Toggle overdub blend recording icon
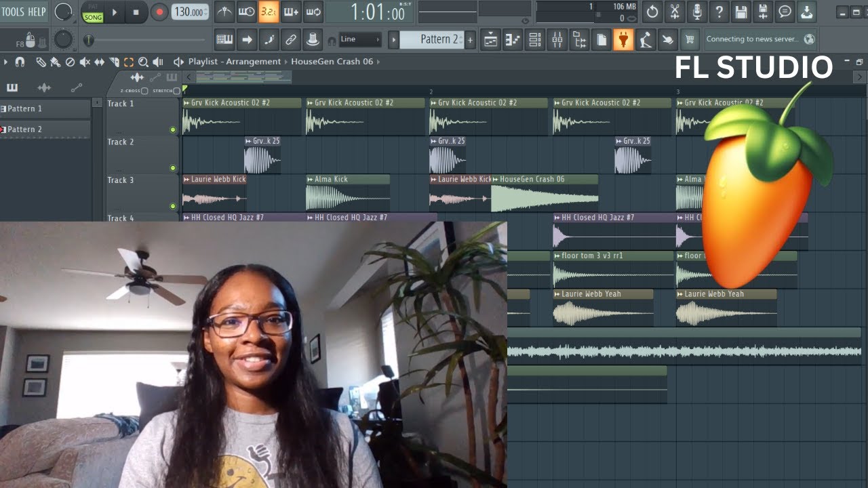This screenshot has width=868, height=488. 290,12
